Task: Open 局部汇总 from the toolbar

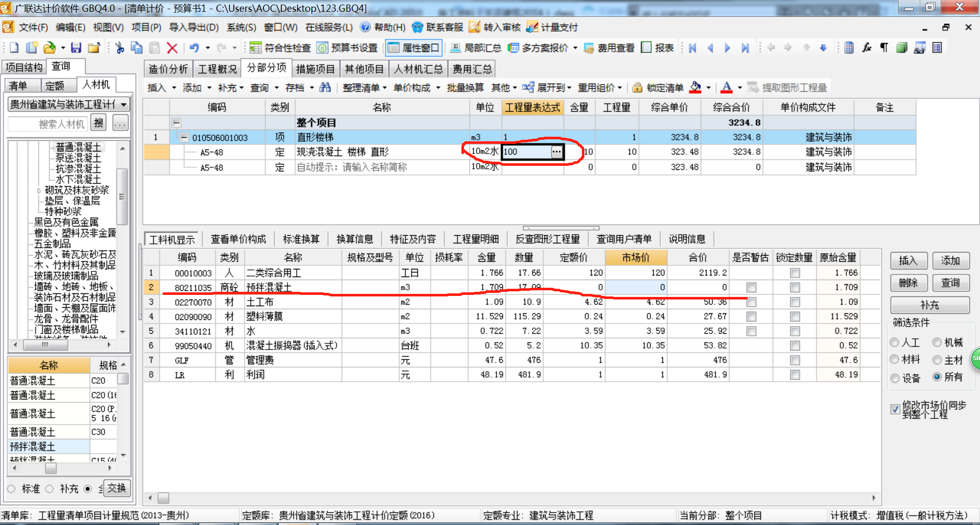Action: [x=475, y=48]
